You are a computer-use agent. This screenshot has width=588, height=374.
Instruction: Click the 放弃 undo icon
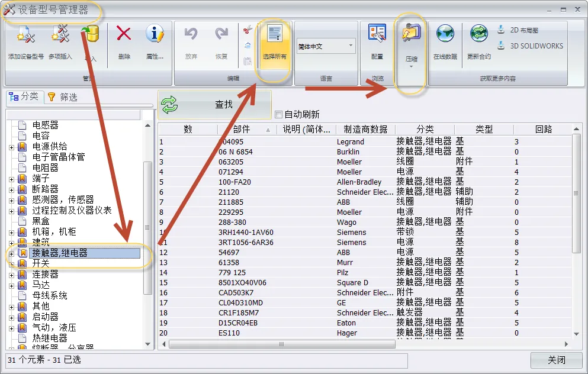pyautogui.click(x=191, y=34)
